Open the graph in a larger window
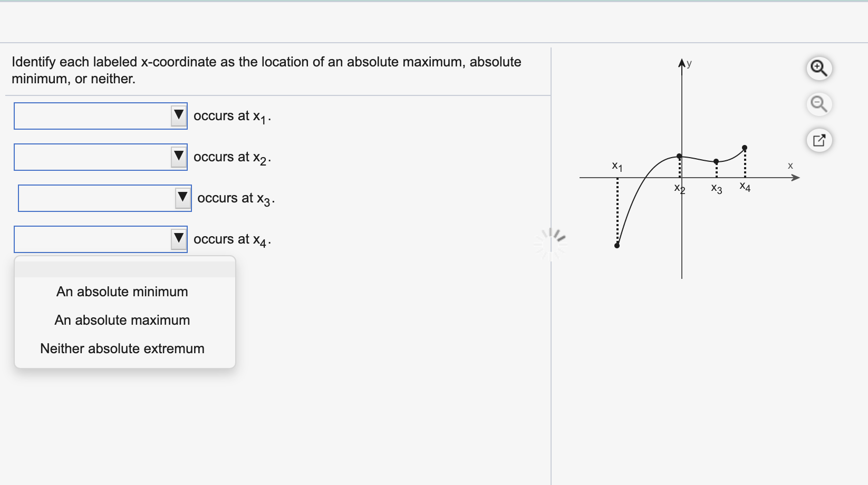 819,140
